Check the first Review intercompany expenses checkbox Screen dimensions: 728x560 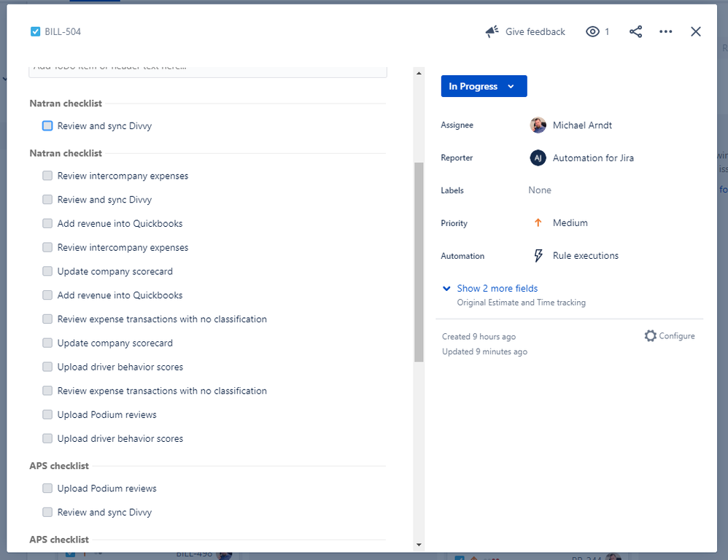tap(47, 176)
